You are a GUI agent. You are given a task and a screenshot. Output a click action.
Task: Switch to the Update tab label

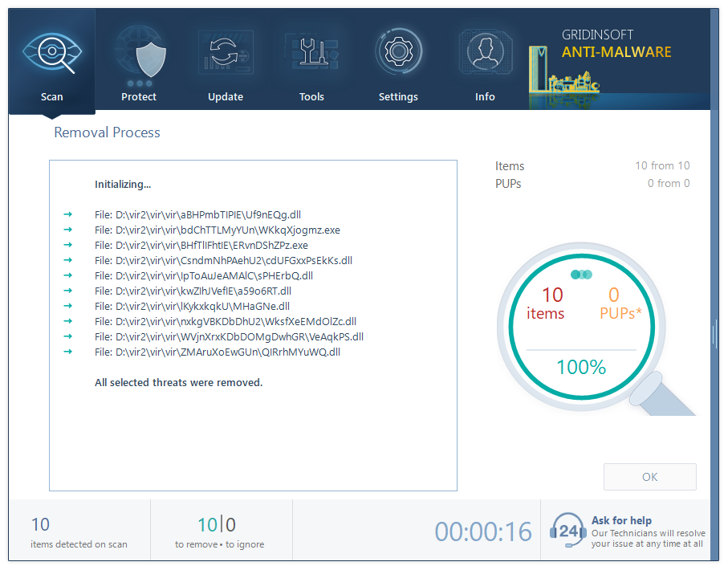226,97
